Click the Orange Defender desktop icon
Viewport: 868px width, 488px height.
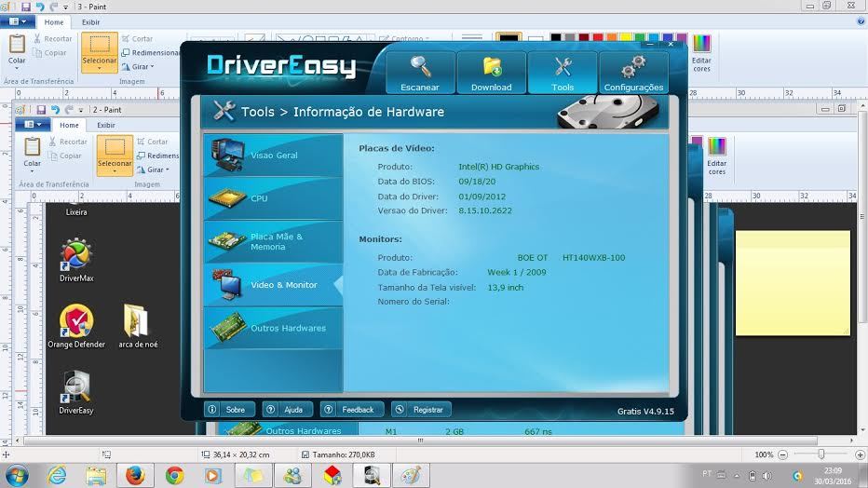(76, 327)
